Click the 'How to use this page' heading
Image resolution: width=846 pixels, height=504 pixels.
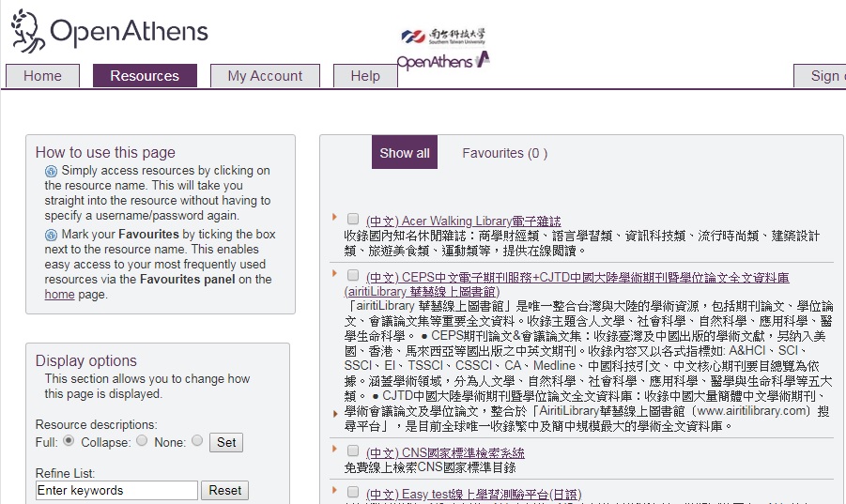pyautogui.click(x=105, y=153)
